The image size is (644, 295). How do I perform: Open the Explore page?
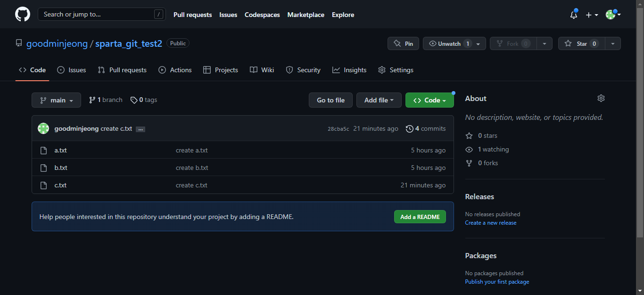[343, 15]
